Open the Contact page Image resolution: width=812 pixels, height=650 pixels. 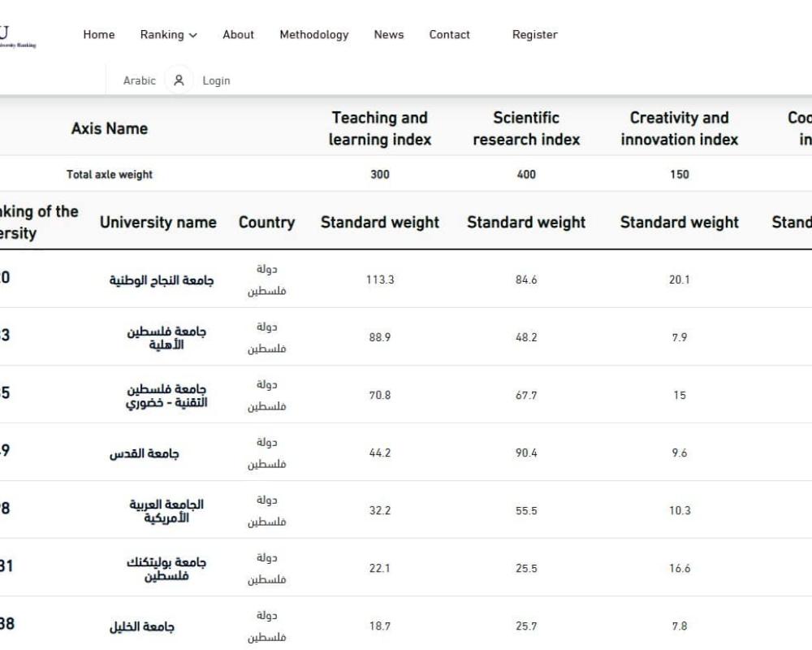tap(449, 35)
